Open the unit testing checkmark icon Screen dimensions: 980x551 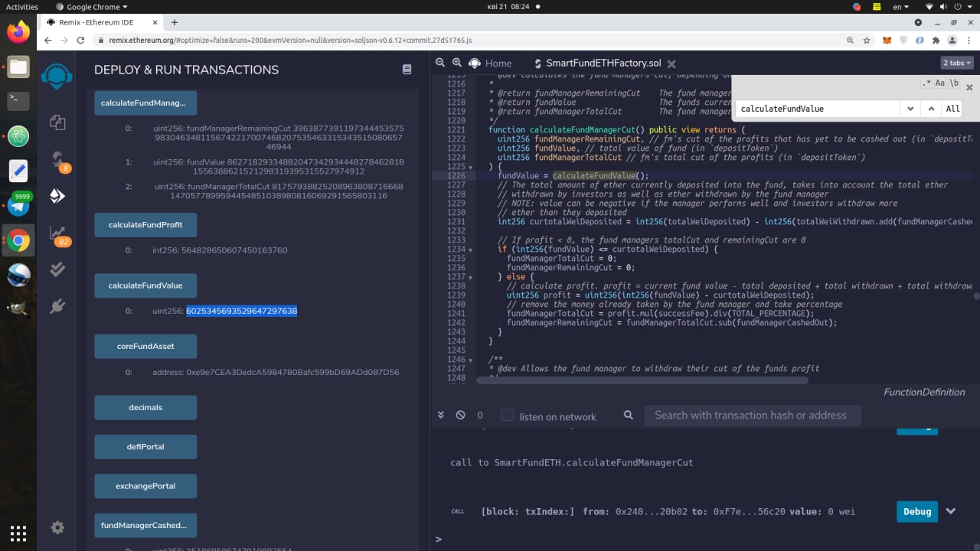pyautogui.click(x=57, y=269)
